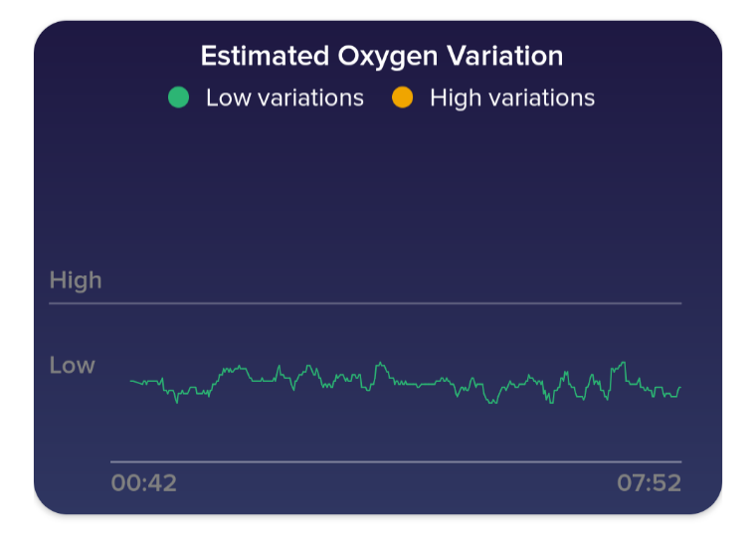Click the right end point of the green line
Screen dimensions: 756x545
(680, 387)
